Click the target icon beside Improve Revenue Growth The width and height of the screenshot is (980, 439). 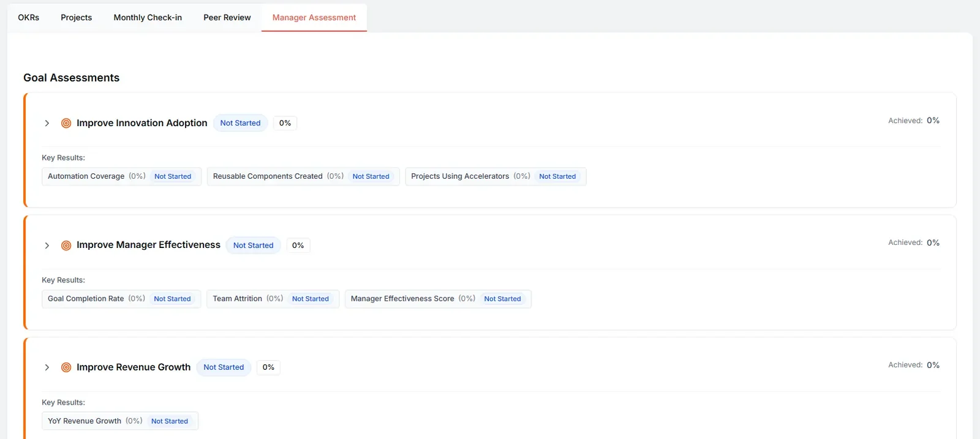[66, 367]
